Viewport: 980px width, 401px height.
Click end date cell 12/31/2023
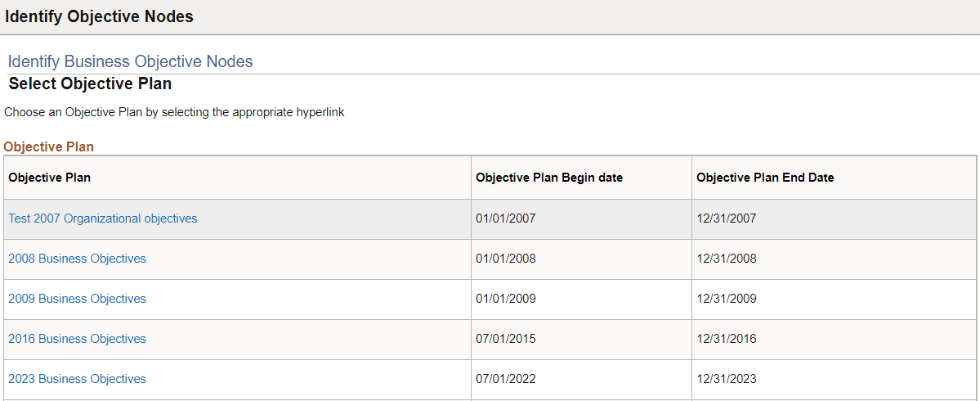[727, 379]
